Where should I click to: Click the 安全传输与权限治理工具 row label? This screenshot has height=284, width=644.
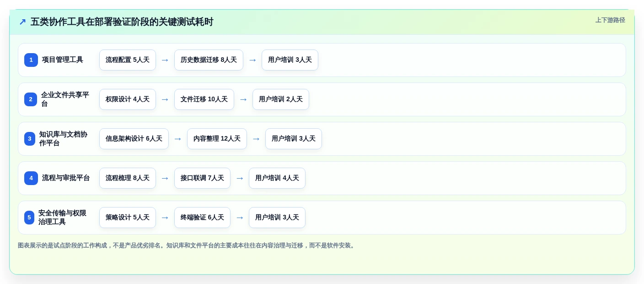tap(63, 218)
